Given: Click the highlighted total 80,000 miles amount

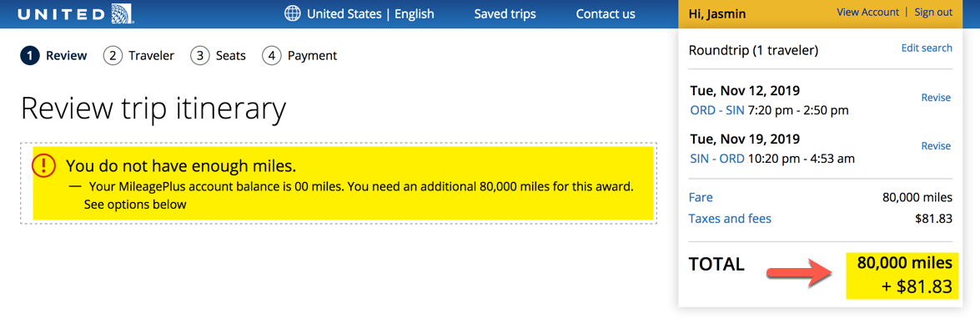Looking at the screenshot, I should (905, 262).
